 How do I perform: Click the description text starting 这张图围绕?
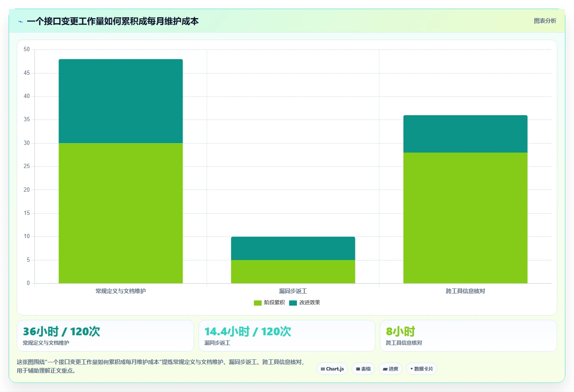click(x=161, y=366)
